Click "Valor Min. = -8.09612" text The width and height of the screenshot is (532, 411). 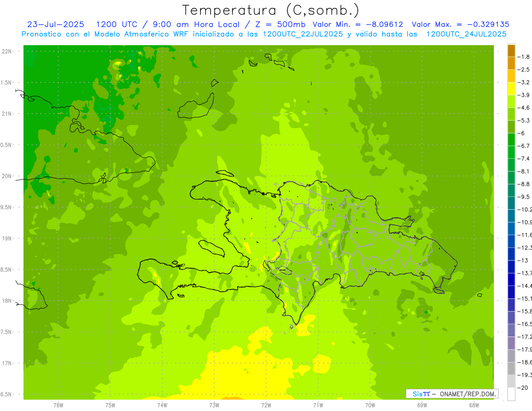(x=358, y=24)
